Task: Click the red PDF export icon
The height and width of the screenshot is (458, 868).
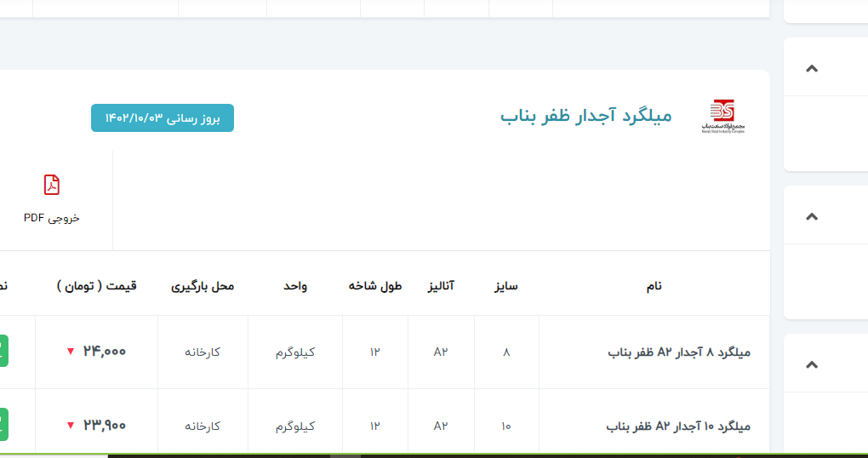Action: tap(52, 185)
